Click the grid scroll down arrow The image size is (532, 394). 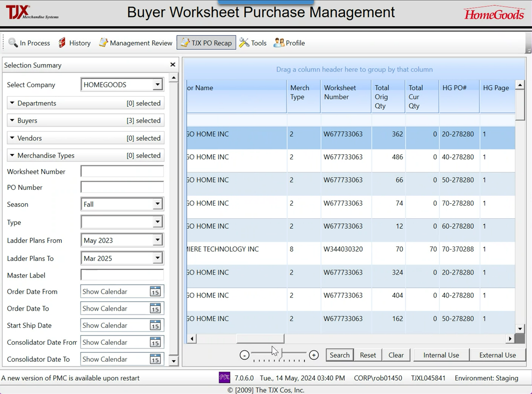pos(520,328)
